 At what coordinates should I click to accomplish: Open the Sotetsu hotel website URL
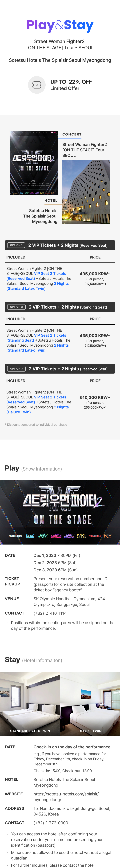click(x=66, y=797)
